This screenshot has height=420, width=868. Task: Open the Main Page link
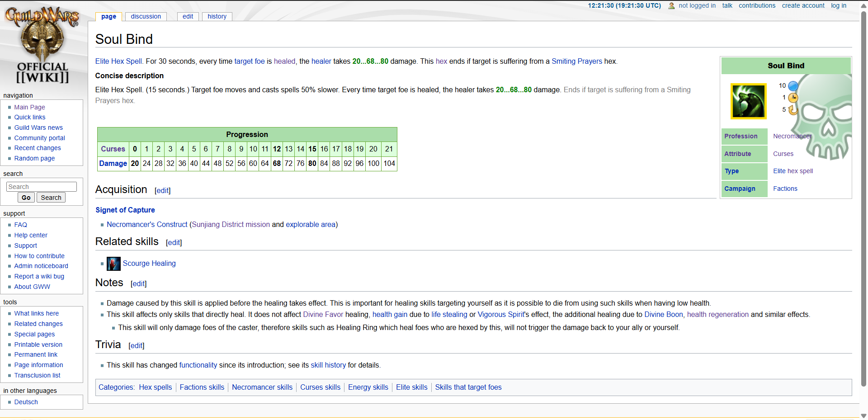[x=29, y=107]
